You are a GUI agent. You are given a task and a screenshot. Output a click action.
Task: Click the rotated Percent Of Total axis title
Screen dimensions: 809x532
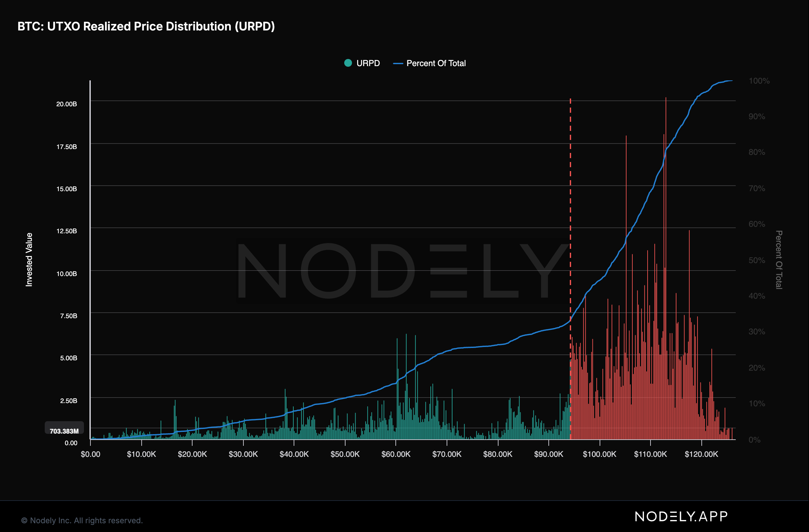tap(779, 260)
